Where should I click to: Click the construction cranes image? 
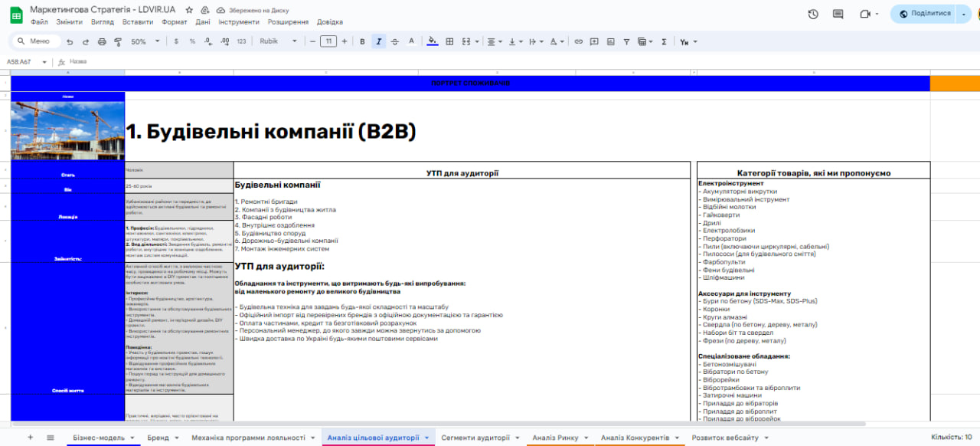67,131
